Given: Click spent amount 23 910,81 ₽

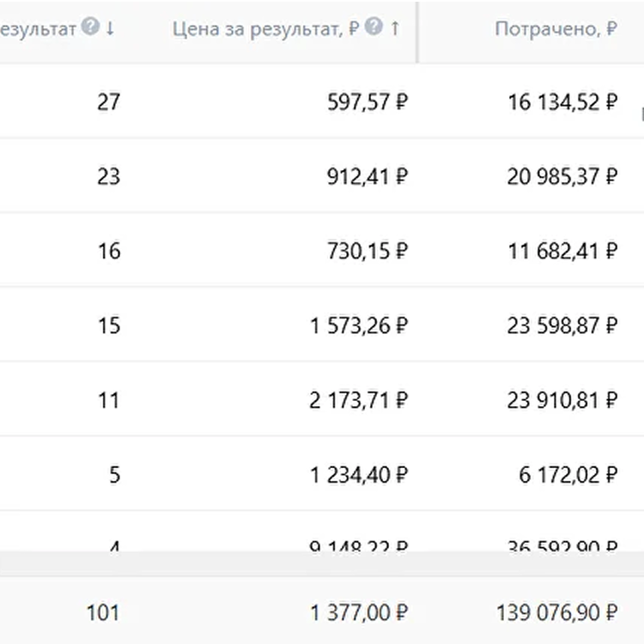Looking at the screenshot, I should coord(562,400).
